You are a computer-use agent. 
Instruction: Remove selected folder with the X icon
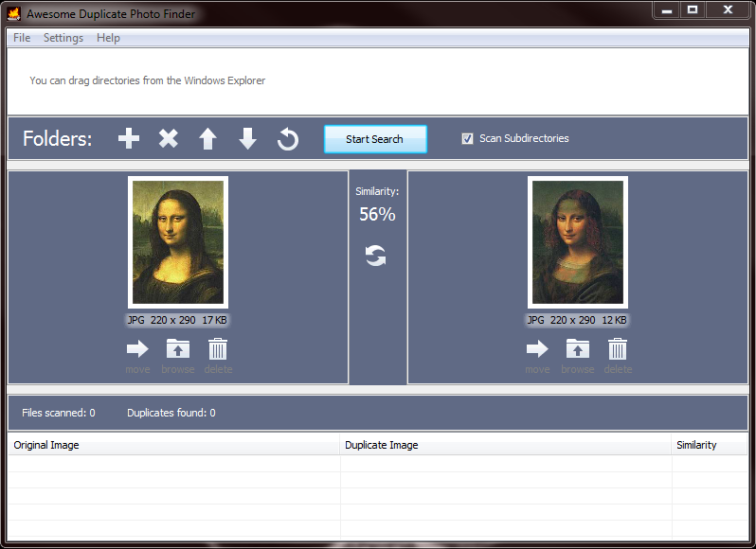click(x=169, y=139)
